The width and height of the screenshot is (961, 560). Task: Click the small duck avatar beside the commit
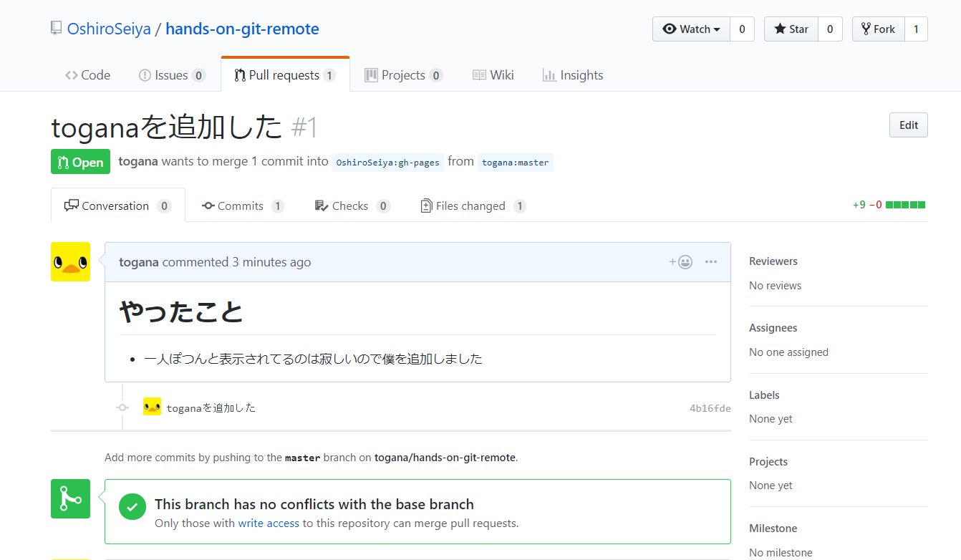pos(152,407)
